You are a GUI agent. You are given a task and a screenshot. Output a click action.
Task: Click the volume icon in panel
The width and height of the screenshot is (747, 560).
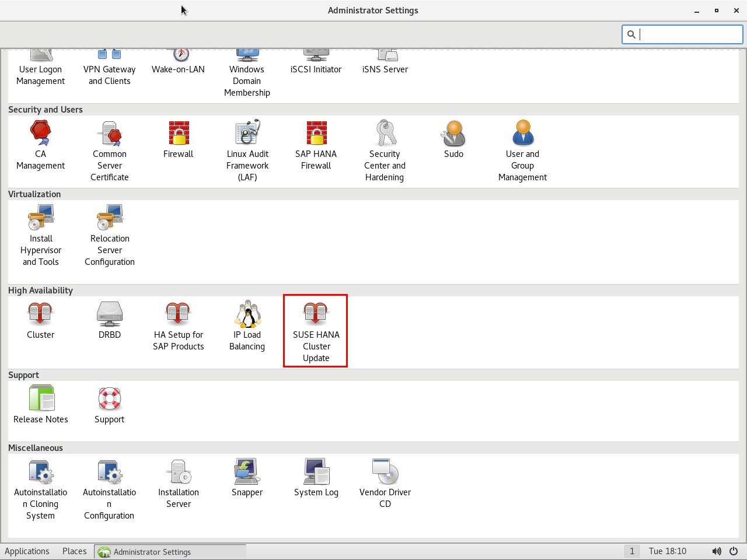click(717, 551)
